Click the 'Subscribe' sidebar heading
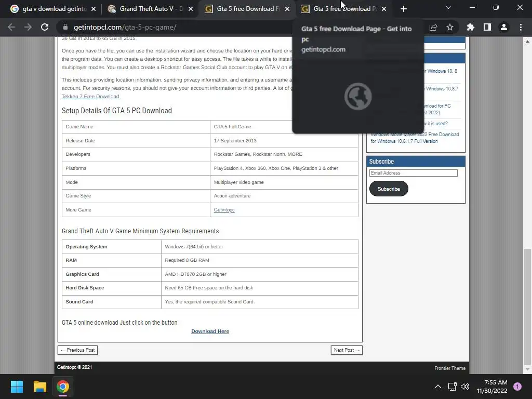This screenshot has height=399, width=532. tap(381, 162)
